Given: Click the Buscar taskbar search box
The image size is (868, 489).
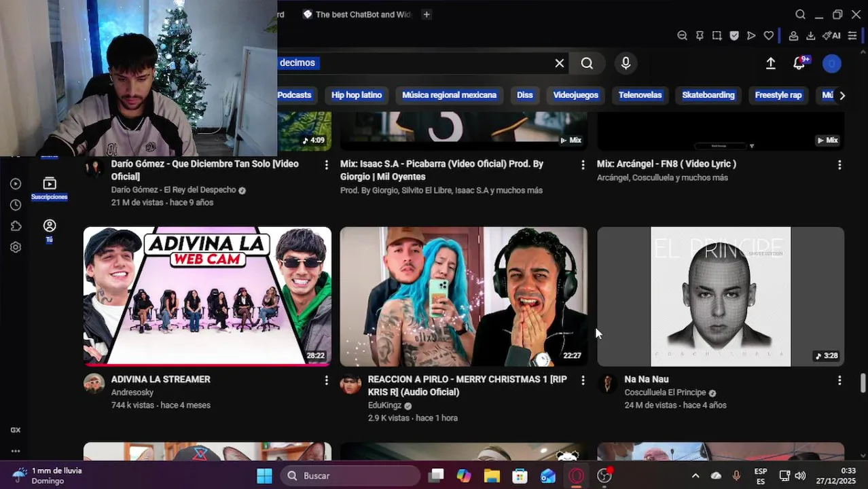Looking at the screenshot, I should click(350, 476).
